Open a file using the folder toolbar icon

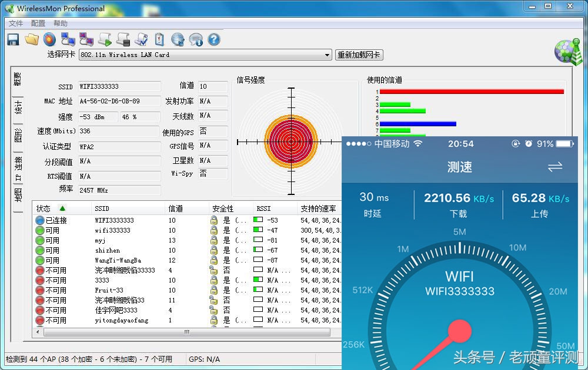[32, 39]
